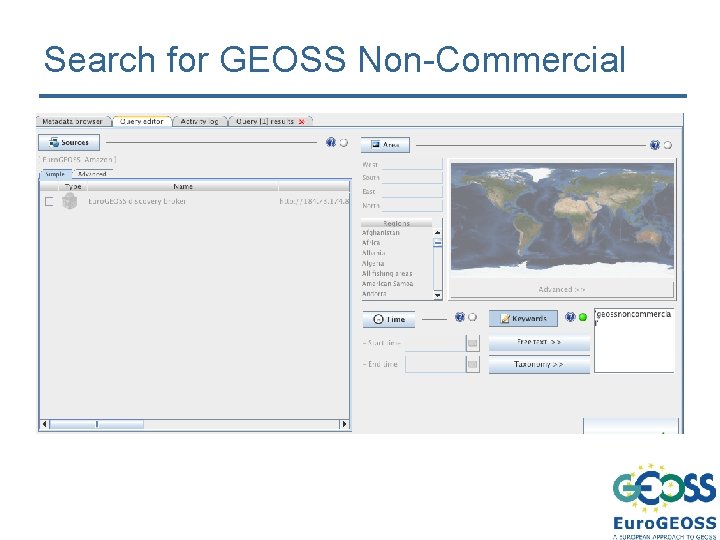Click the Area button
The image size is (720, 540).
pyautogui.click(x=385, y=145)
